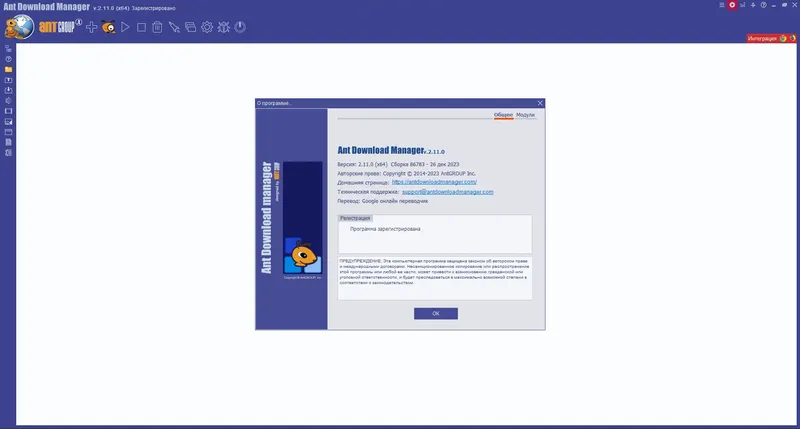Select the speaker audio sidebar icon
Screen dimensions: 800x429
[8, 100]
